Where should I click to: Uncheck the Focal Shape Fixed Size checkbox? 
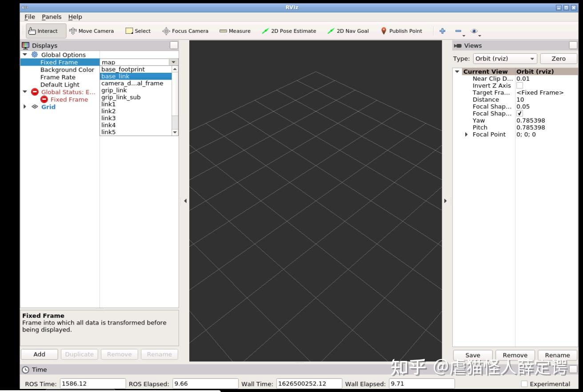[x=520, y=114]
